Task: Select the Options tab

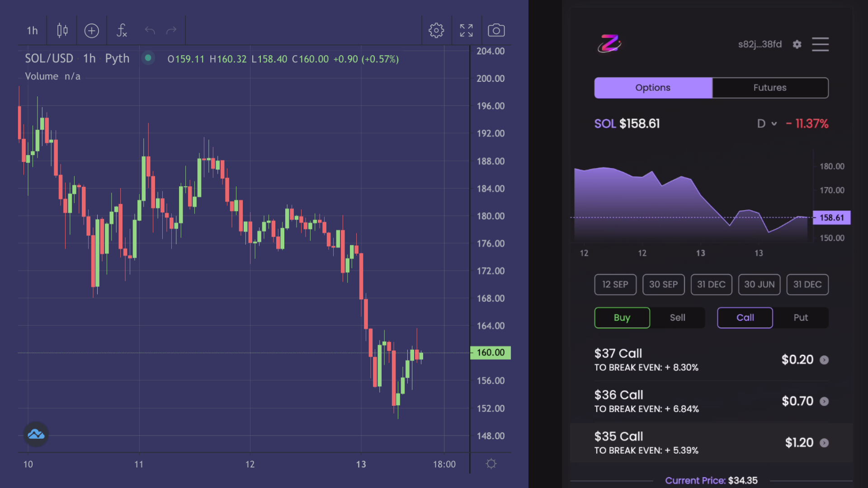Action: tap(653, 88)
